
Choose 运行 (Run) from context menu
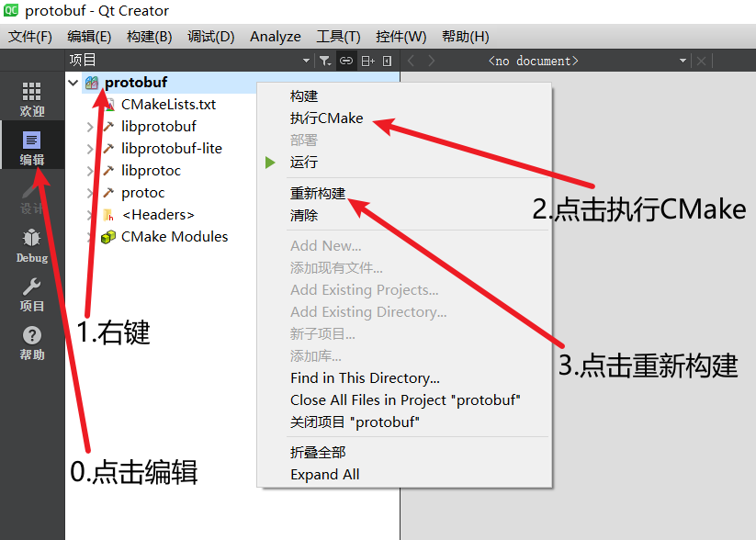coord(404,163)
